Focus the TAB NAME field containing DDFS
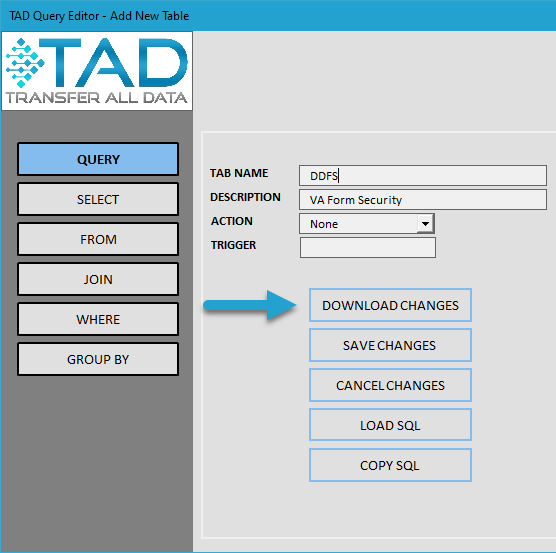556x553 pixels. (423, 175)
